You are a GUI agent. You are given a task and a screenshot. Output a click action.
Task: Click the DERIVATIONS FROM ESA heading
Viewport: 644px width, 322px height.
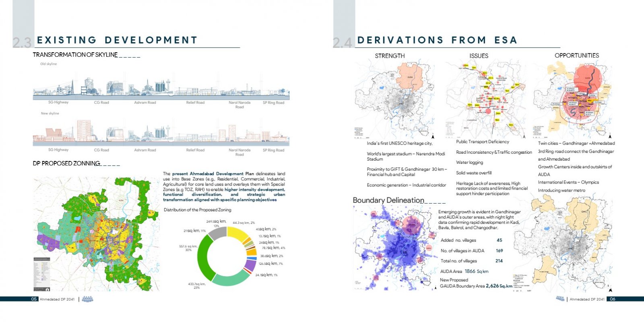[x=437, y=40]
